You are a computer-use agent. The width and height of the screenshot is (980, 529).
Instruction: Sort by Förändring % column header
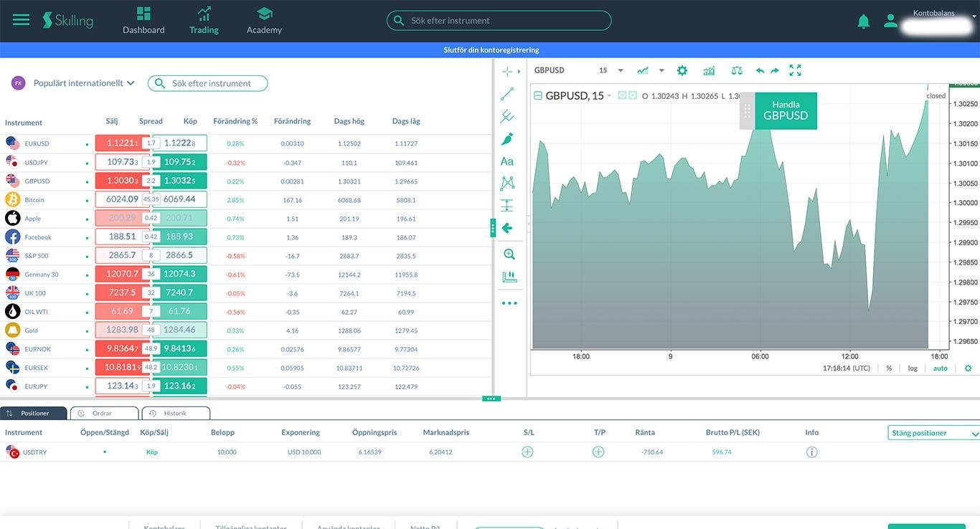(x=235, y=121)
